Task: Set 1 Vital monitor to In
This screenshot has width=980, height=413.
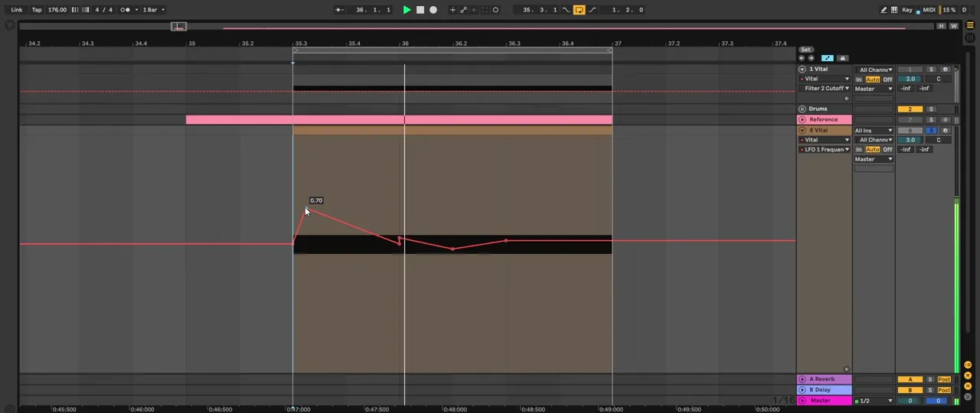Action: click(859, 80)
